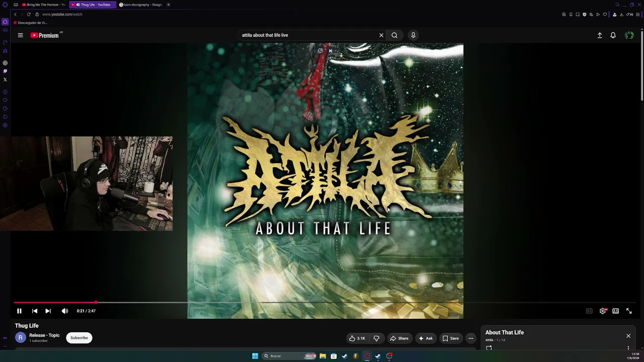Close the About That Life playlist panel
Screen dimensions: 644x362
[x=628, y=336]
